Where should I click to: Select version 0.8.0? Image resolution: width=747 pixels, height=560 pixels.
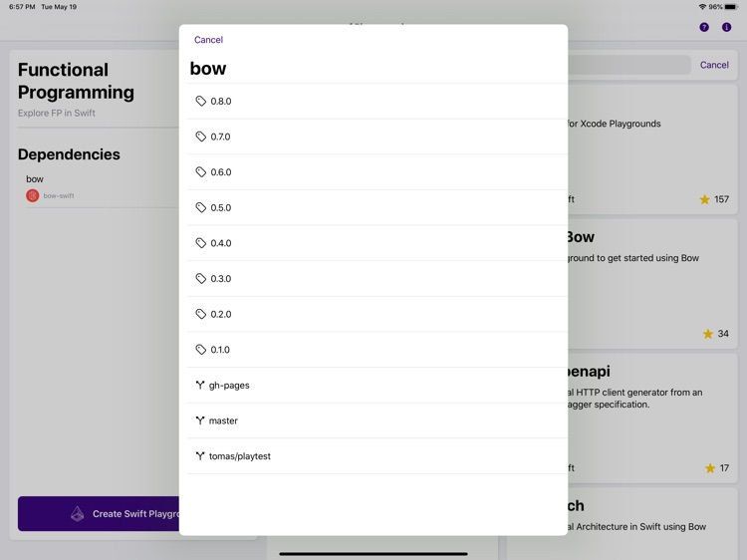click(377, 101)
